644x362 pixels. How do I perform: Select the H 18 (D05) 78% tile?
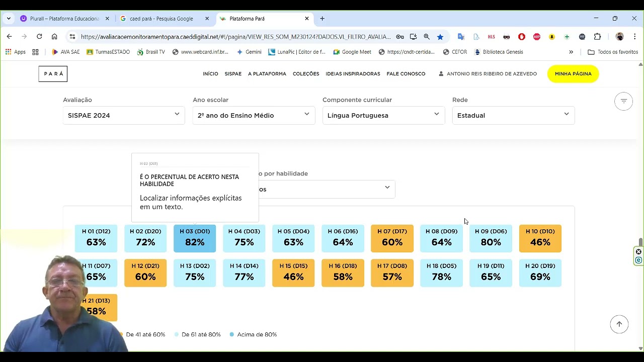(x=441, y=273)
